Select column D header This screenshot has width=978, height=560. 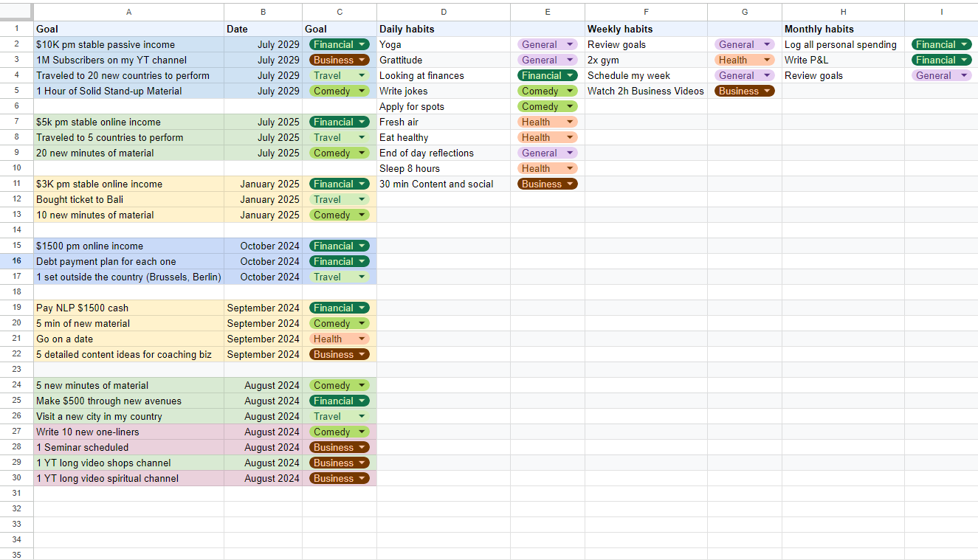[443, 12]
